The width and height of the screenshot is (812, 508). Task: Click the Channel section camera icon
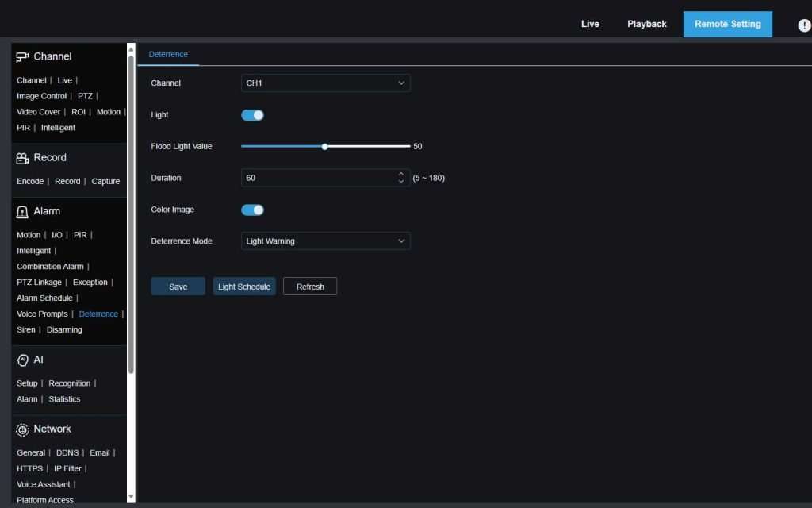click(22, 56)
